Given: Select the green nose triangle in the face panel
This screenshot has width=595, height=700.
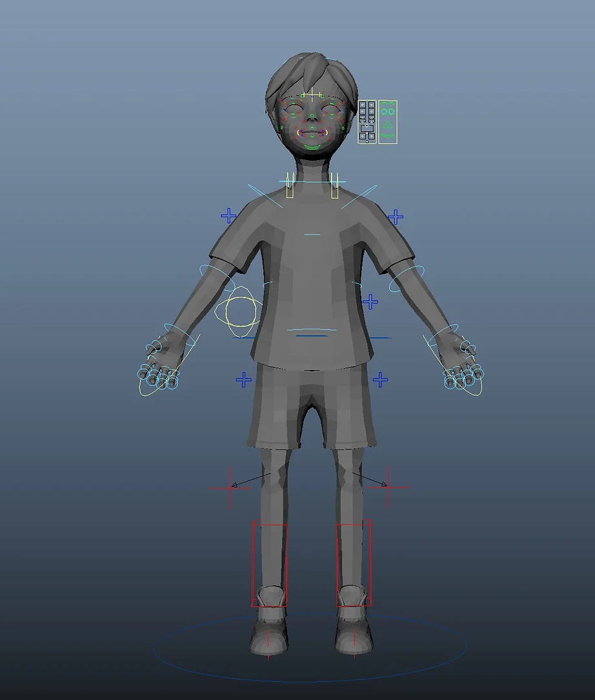Looking at the screenshot, I should tap(388, 125).
